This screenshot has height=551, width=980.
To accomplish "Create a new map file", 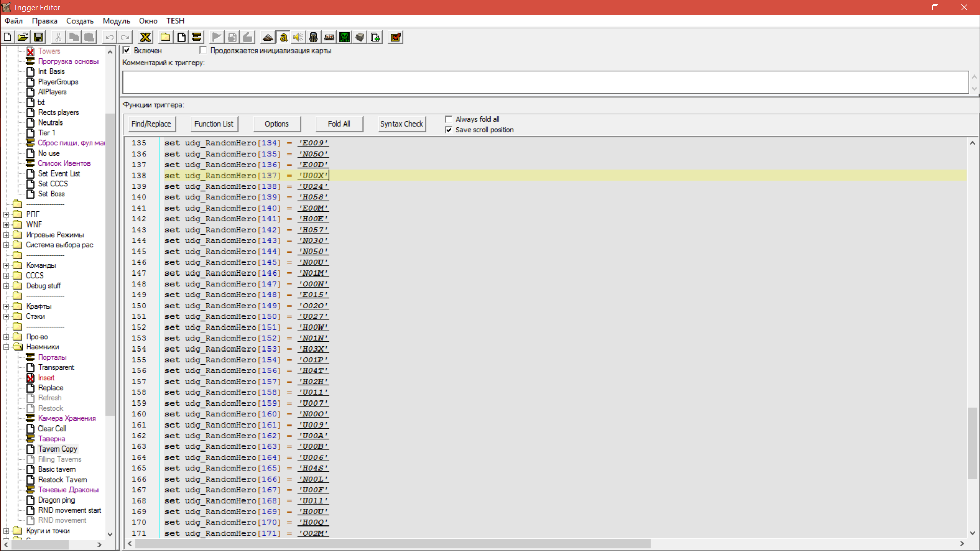I will (8, 37).
